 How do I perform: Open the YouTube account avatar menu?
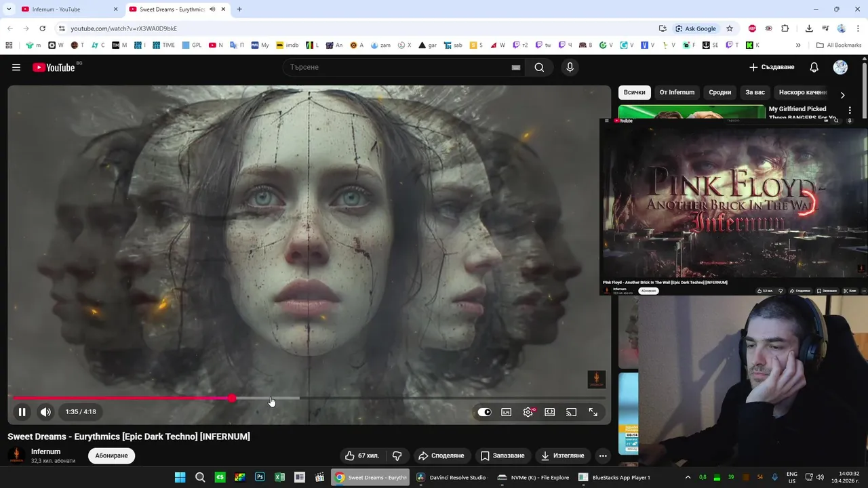tap(840, 67)
